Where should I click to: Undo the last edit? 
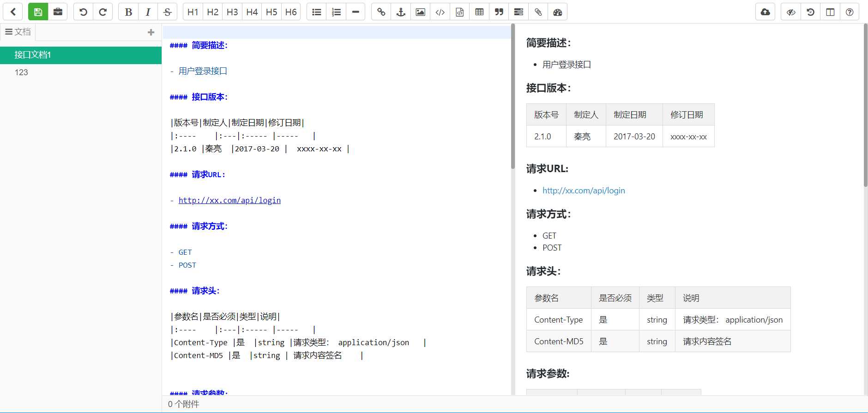coord(83,12)
